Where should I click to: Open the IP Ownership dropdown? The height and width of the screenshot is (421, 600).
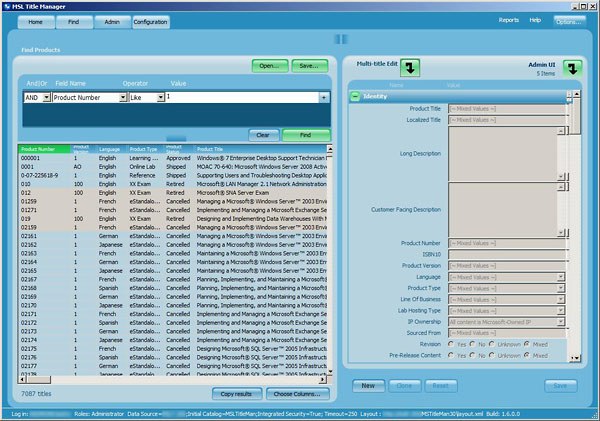pos(561,322)
